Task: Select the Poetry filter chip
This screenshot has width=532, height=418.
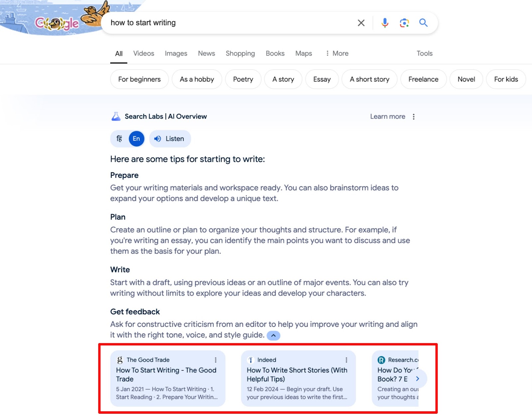Action: point(243,79)
